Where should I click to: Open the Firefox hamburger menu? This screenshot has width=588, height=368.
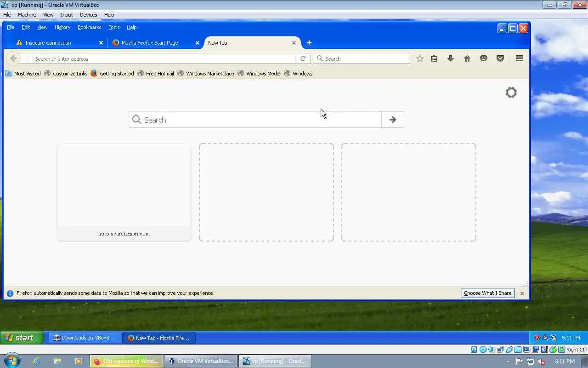[520, 58]
